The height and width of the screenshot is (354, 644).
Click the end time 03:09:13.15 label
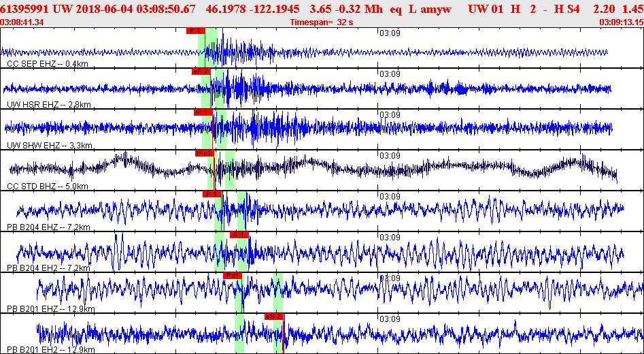[621, 22]
